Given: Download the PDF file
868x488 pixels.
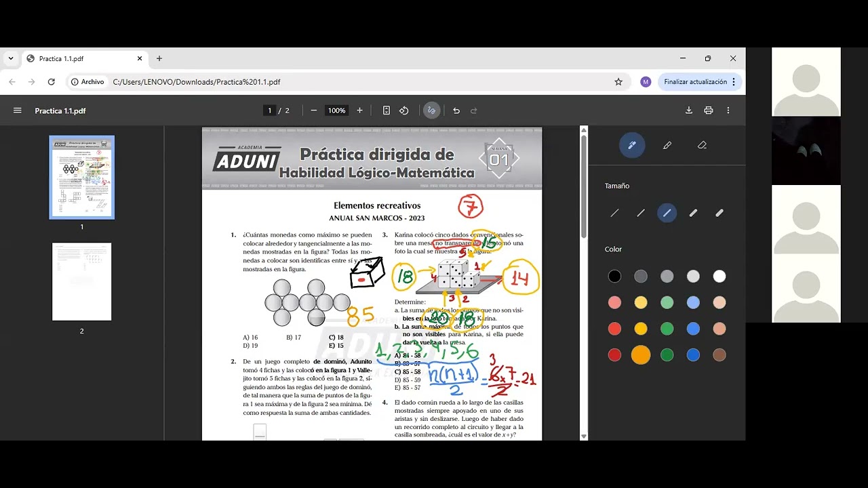Looking at the screenshot, I should (689, 110).
